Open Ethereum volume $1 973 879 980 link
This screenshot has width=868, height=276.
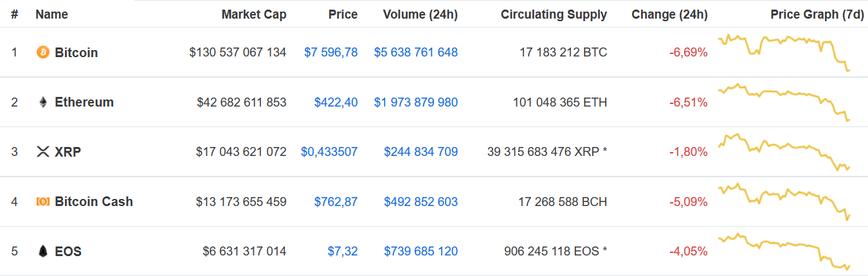coord(415,102)
